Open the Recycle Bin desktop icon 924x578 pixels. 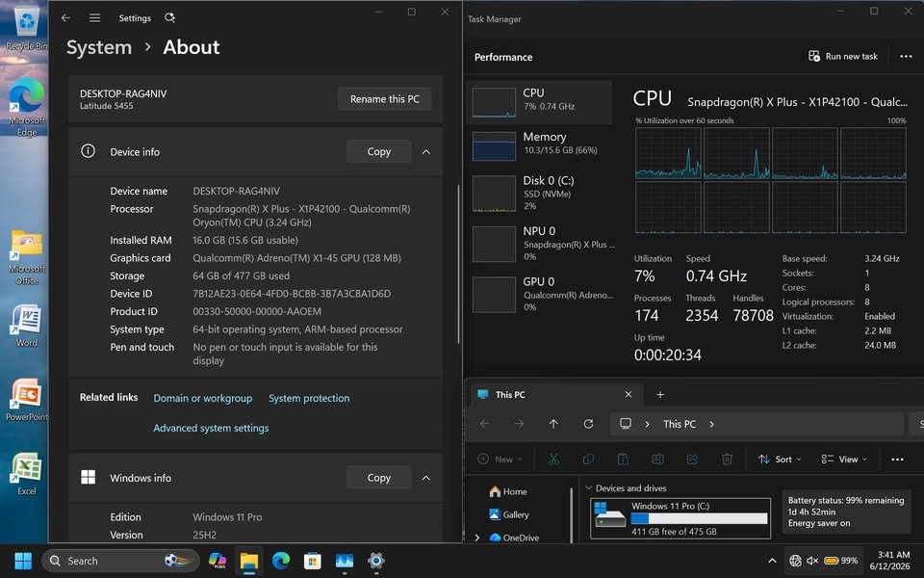pos(26,28)
